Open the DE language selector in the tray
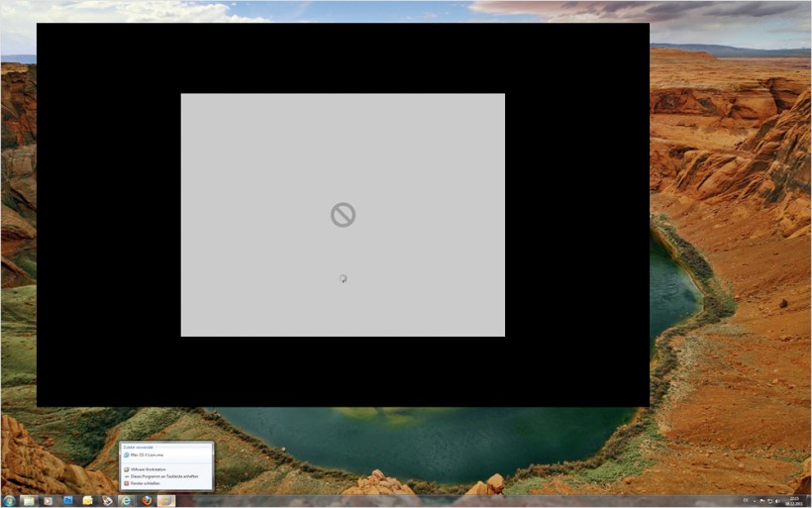Viewport: 812px width, 508px height. pyautogui.click(x=745, y=501)
